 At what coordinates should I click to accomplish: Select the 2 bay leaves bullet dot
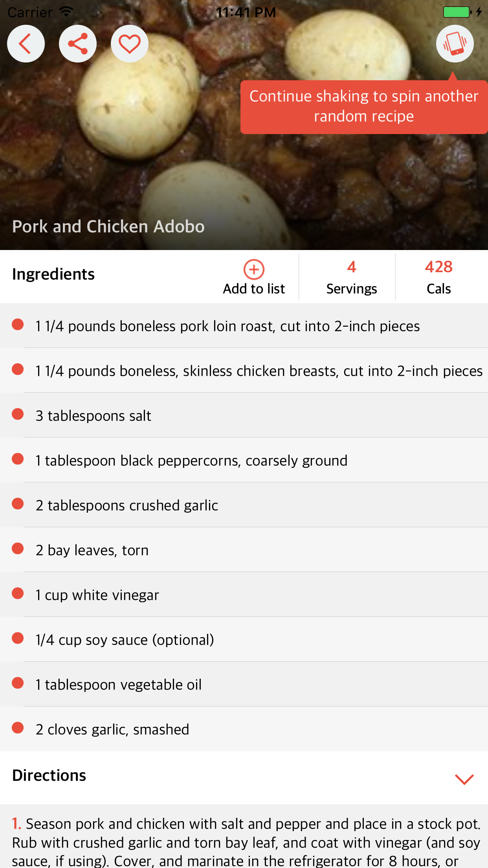[x=18, y=549]
